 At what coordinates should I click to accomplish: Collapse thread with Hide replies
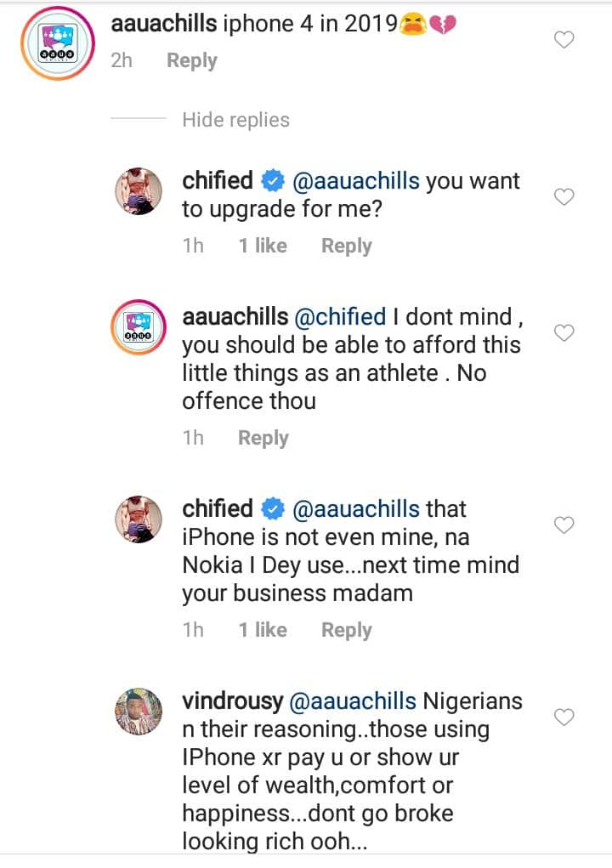pyautogui.click(x=235, y=120)
